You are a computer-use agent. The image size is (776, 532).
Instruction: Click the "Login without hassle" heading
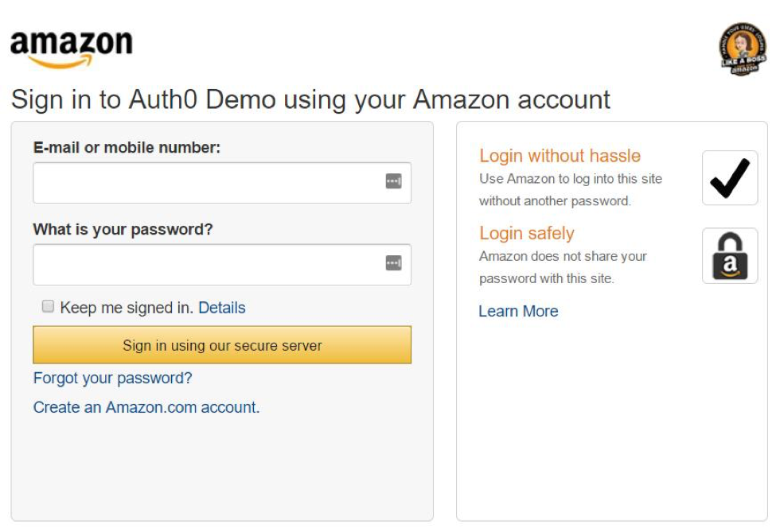(x=560, y=156)
